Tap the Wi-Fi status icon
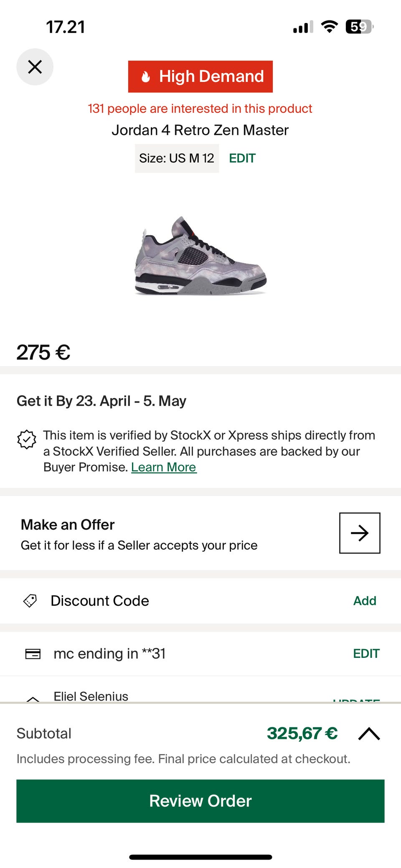401x868 pixels. point(329,27)
